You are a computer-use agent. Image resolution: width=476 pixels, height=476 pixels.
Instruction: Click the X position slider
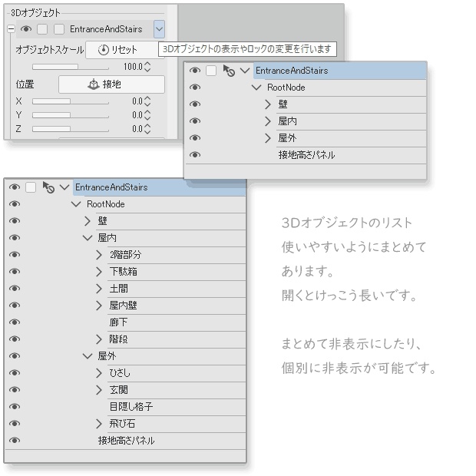[71, 101]
